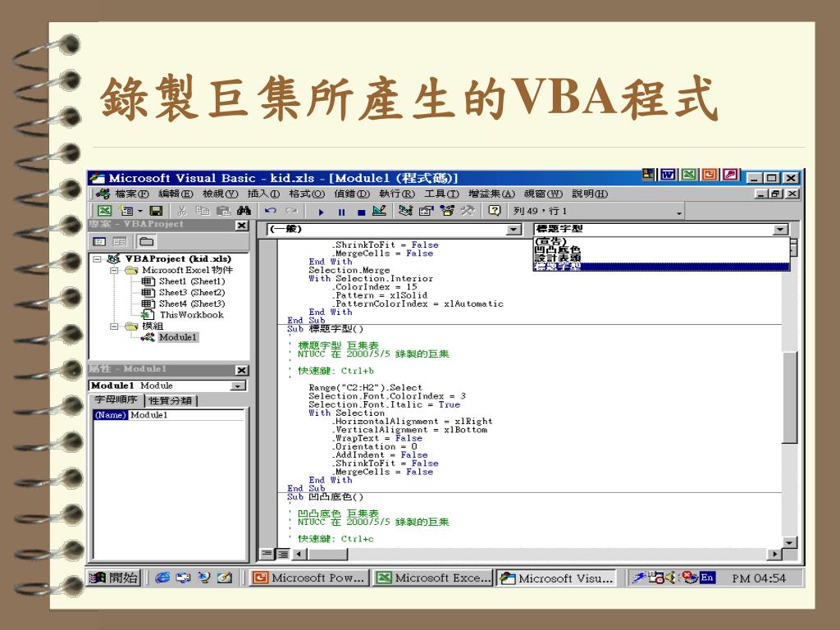Open the 執行(R) menu
The height and width of the screenshot is (630, 840).
tap(397, 194)
